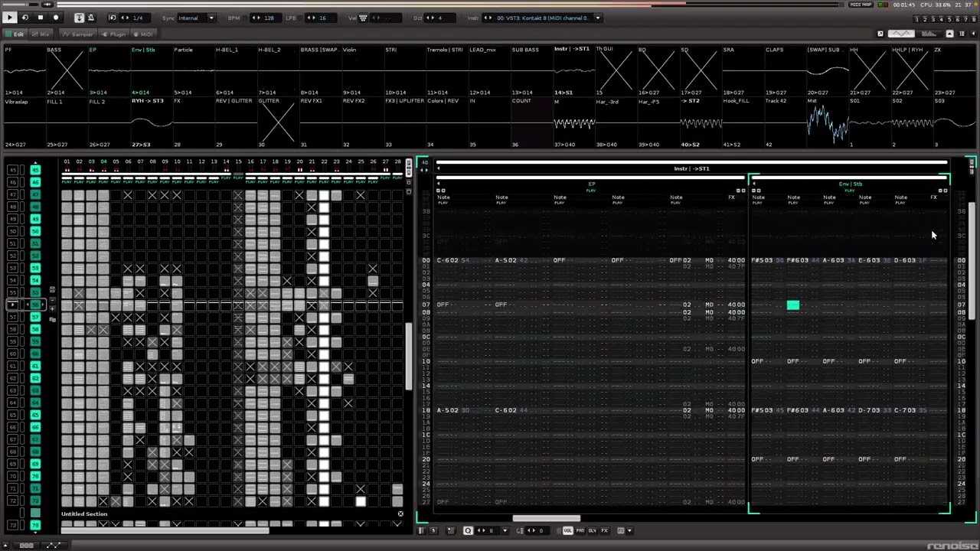Select view preset 1
Image resolution: width=980 pixels, height=551 pixels.
(917, 19)
